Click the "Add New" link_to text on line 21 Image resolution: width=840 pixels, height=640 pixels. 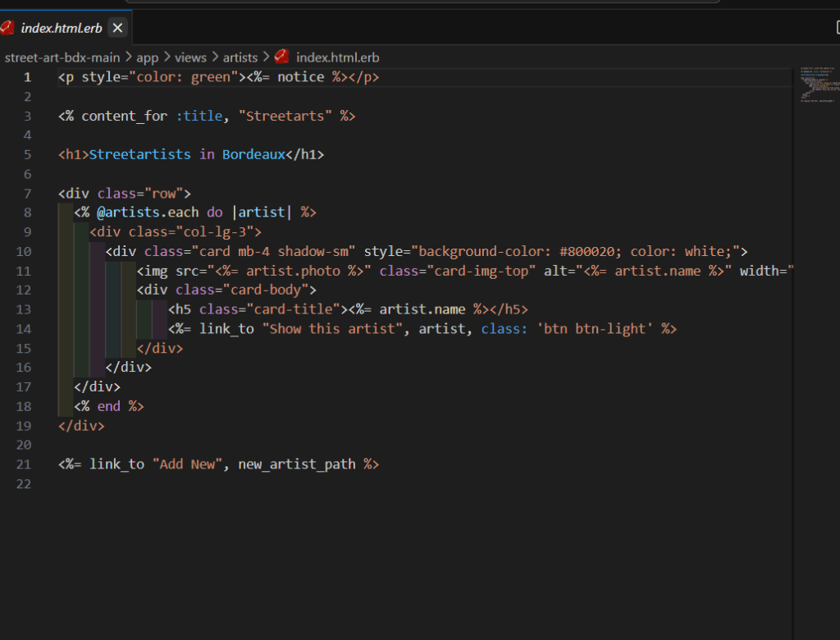(187, 464)
